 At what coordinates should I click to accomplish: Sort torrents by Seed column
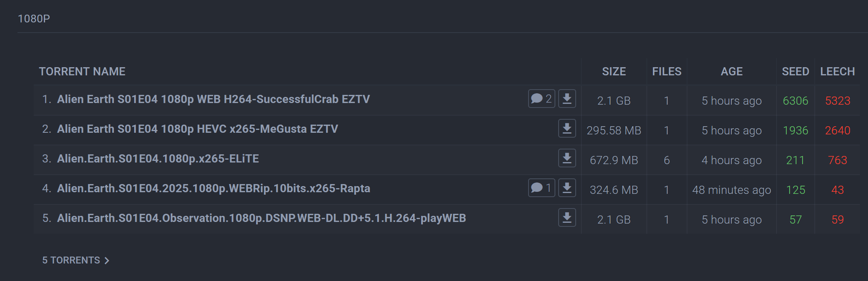click(x=795, y=72)
